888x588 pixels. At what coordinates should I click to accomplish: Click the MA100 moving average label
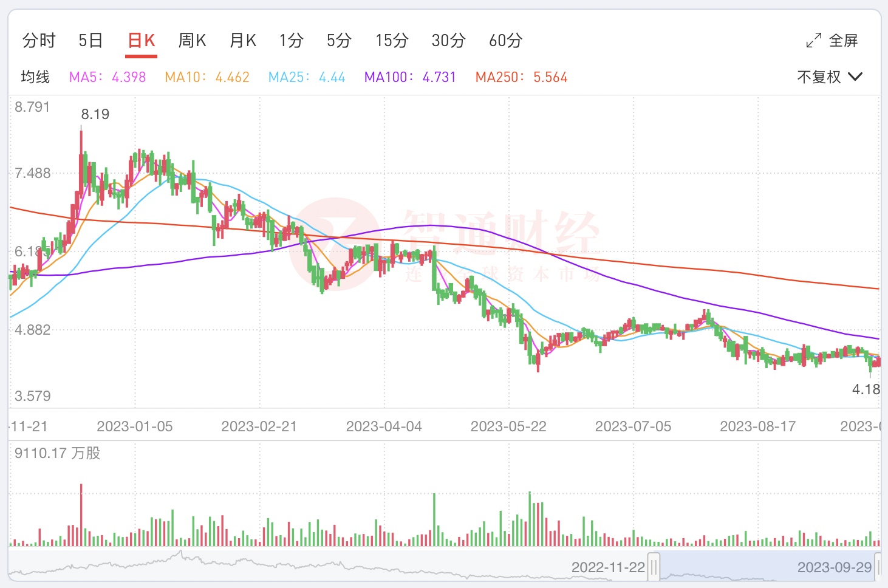(410, 77)
